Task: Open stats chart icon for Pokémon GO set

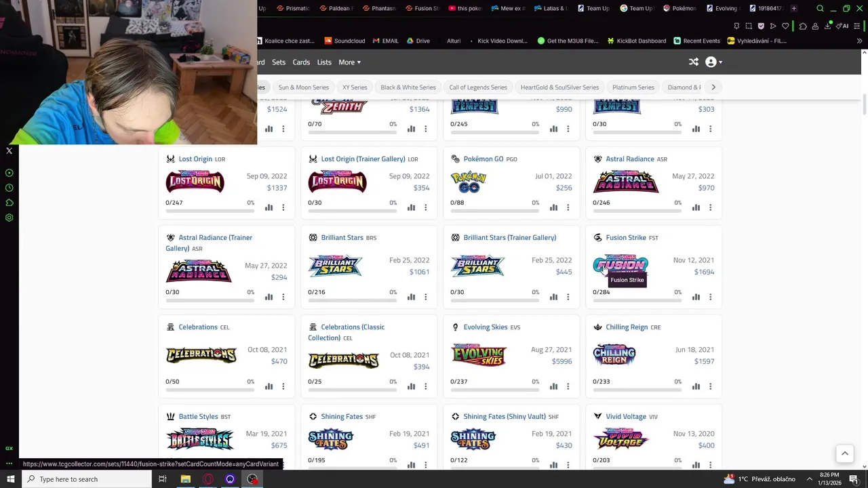Action: pos(554,207)
